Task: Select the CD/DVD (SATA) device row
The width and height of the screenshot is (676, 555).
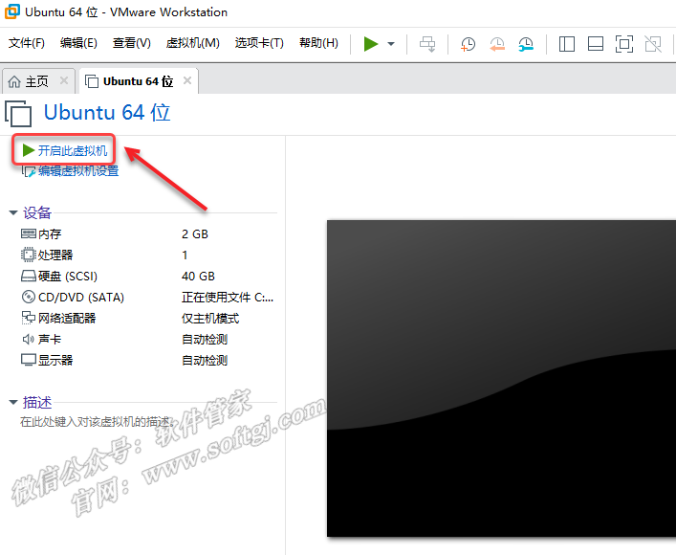Action: [147, 297]
